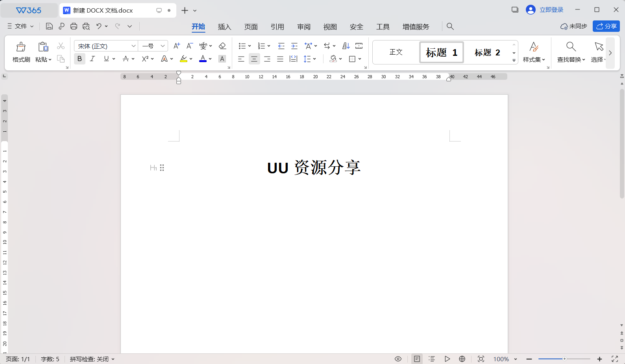
Task: Click the 未同步 sync status button
Action: 574,26
